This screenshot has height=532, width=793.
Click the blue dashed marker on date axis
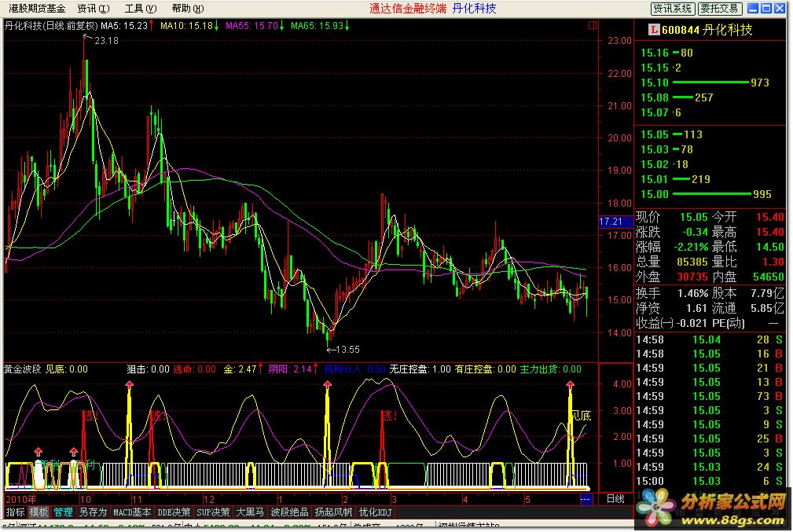tap(586, 499)
